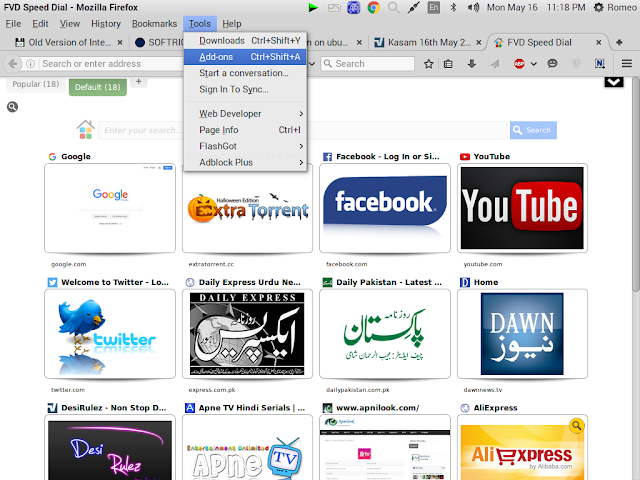
Task: Focus the address bar field
Action: (110, 64)
